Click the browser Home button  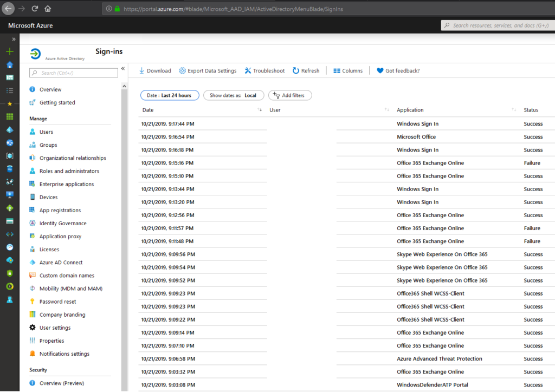point(48,9)
